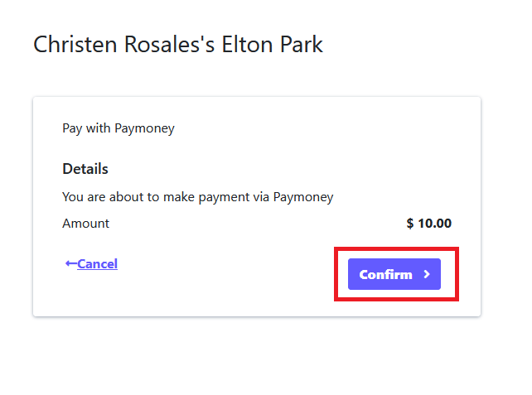Click the left arrow beside Cancel
532x395 pixels.
pos(70,264)
